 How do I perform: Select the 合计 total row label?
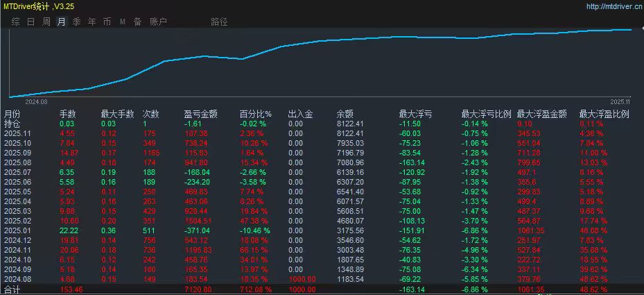coord(12,290)
